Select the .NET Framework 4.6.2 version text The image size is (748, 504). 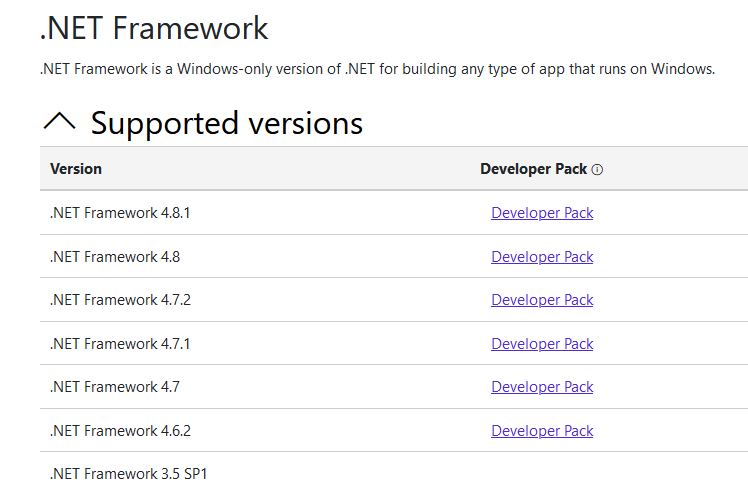point(120,431)
